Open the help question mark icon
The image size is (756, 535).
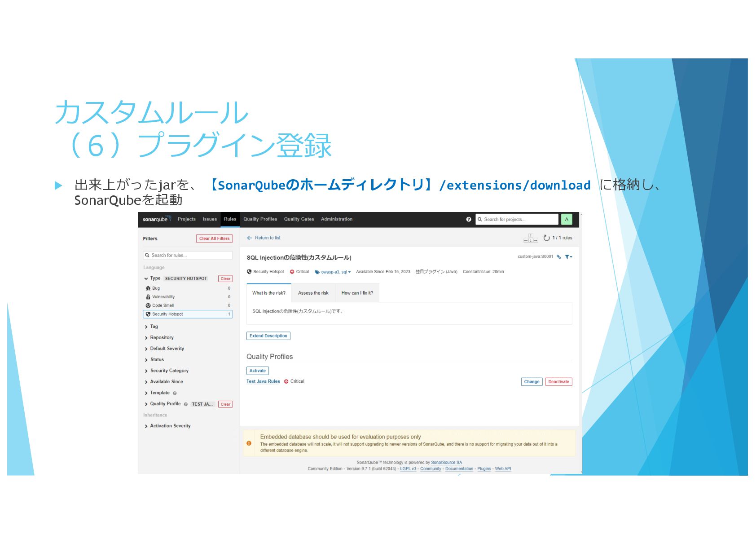coord(469,219)
